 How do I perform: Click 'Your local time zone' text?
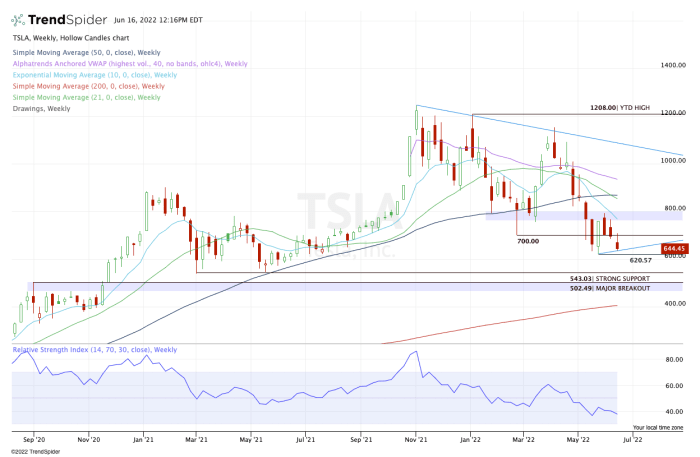(x=658, y=428)
